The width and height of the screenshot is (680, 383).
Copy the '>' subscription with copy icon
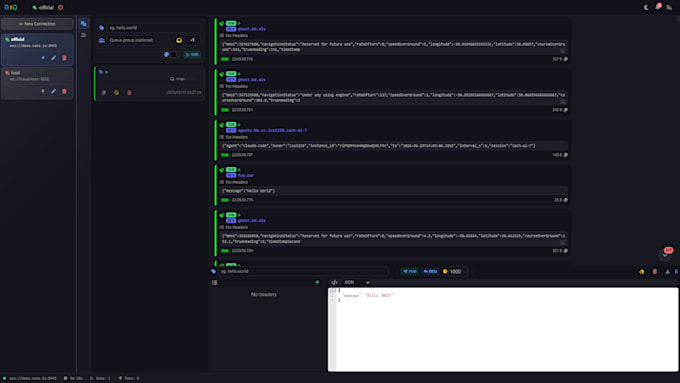pos(104,92)
